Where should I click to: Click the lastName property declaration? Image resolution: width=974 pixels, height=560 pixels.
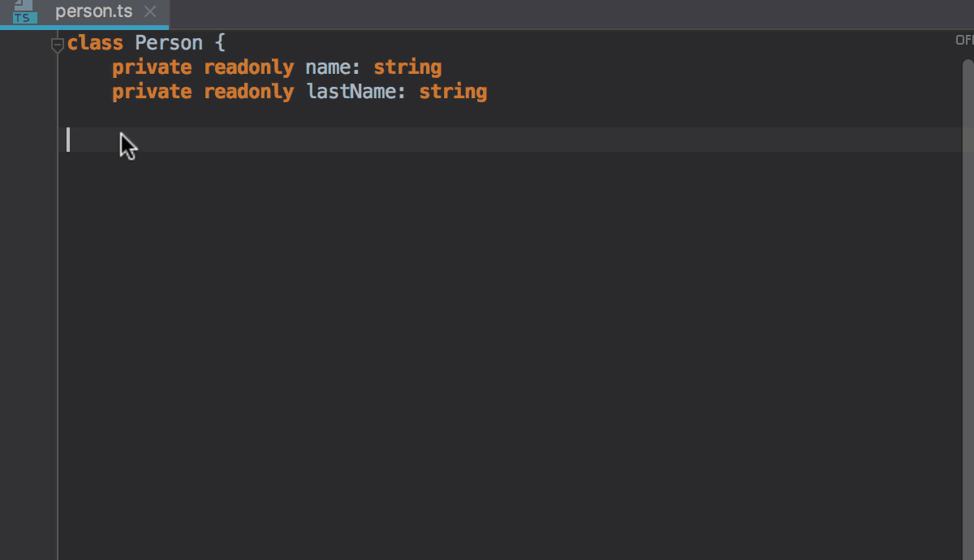point(351,91)
